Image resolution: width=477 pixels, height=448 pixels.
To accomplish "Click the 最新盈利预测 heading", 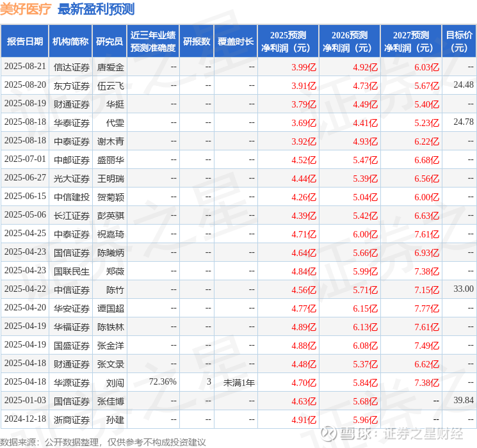I will click(96, 9).
